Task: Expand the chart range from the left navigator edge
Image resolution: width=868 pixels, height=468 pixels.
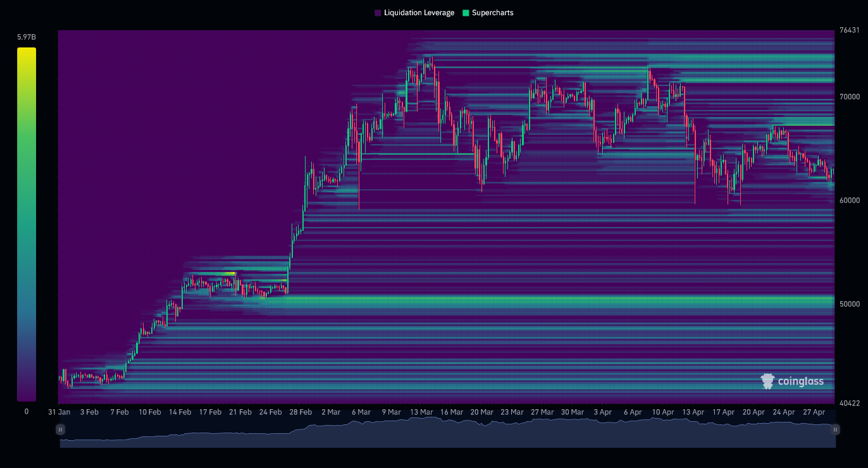Action: (x=61, y=429)
